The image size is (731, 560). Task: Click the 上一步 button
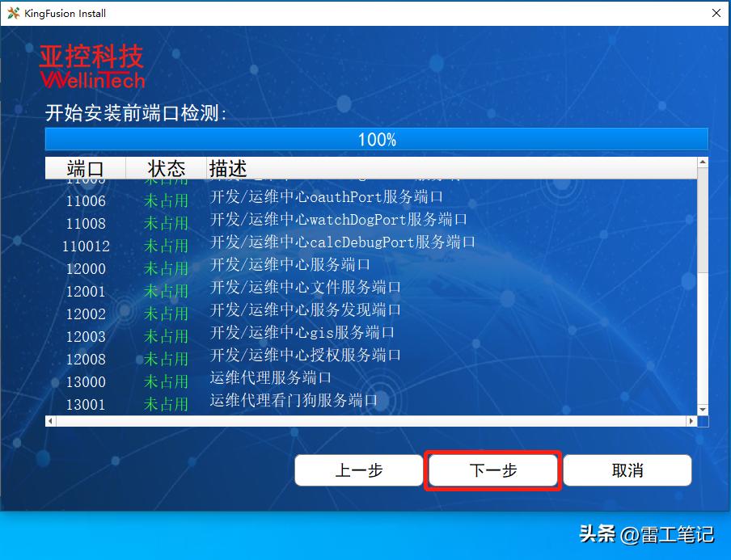point(358,469)
